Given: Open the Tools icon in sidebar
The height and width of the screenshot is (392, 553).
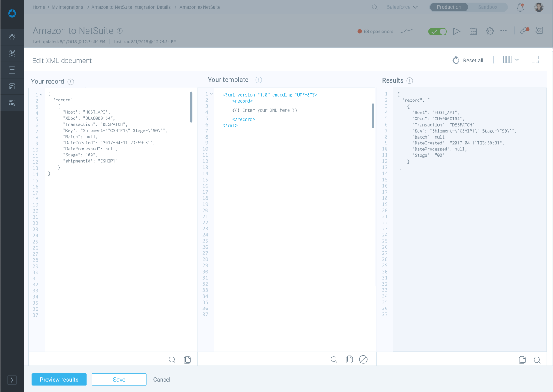Looking at the screenshot, I should [12, 53].
